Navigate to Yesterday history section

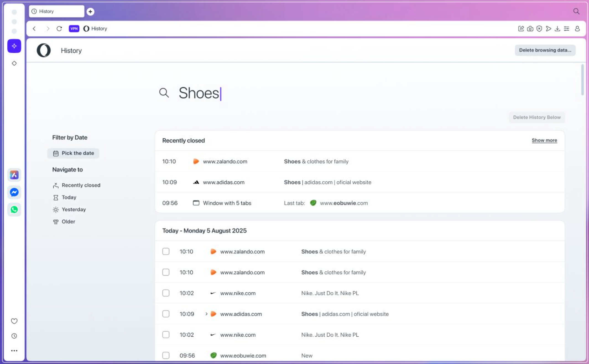[x=74, y=209]
